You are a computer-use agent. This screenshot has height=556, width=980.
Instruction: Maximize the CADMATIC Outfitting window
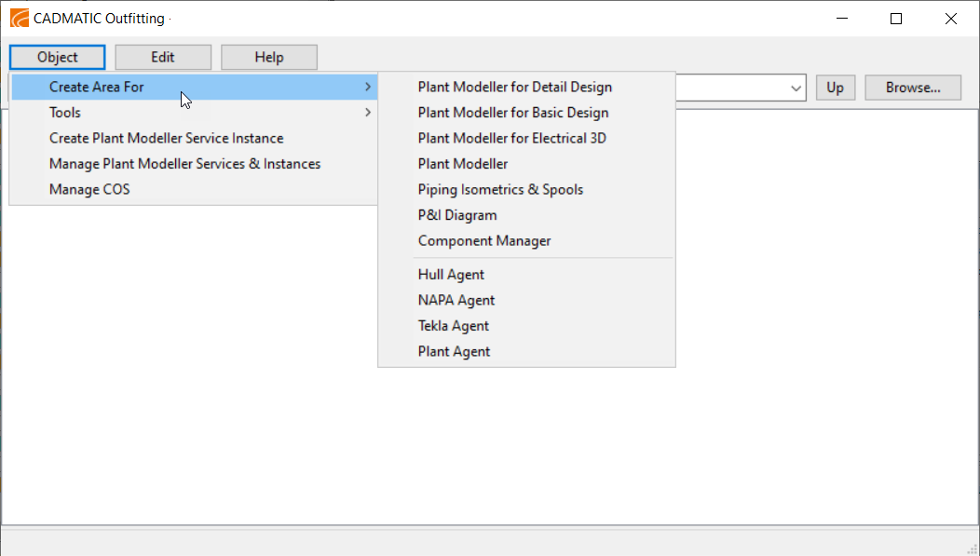[896, 19]
